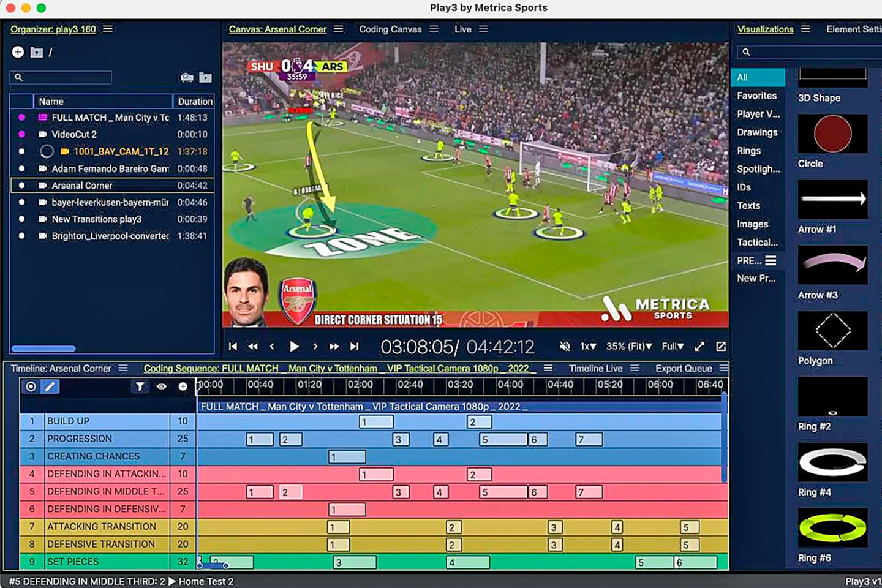Screen dimensions: 882x588
Task: Select the ATTACKING TRANSITION category row
Action: [x=108, y=527]
